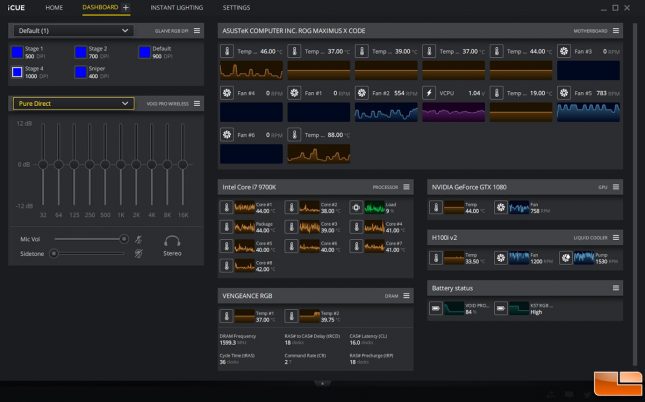Screen dimensions: 645x402
Task: Click the VOID PRO battery icon
Action: click(436, 308)
